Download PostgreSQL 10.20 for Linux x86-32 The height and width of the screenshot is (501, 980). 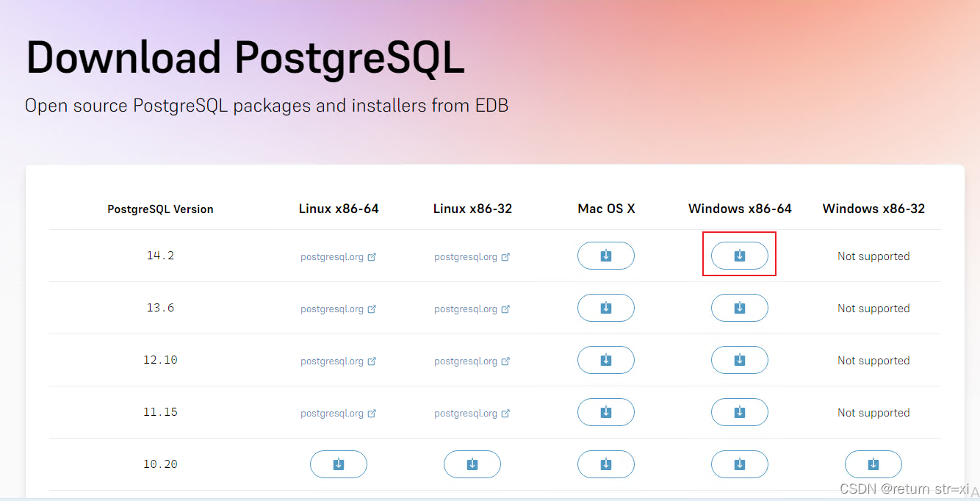pyautogui.click(x=472, y=464)
